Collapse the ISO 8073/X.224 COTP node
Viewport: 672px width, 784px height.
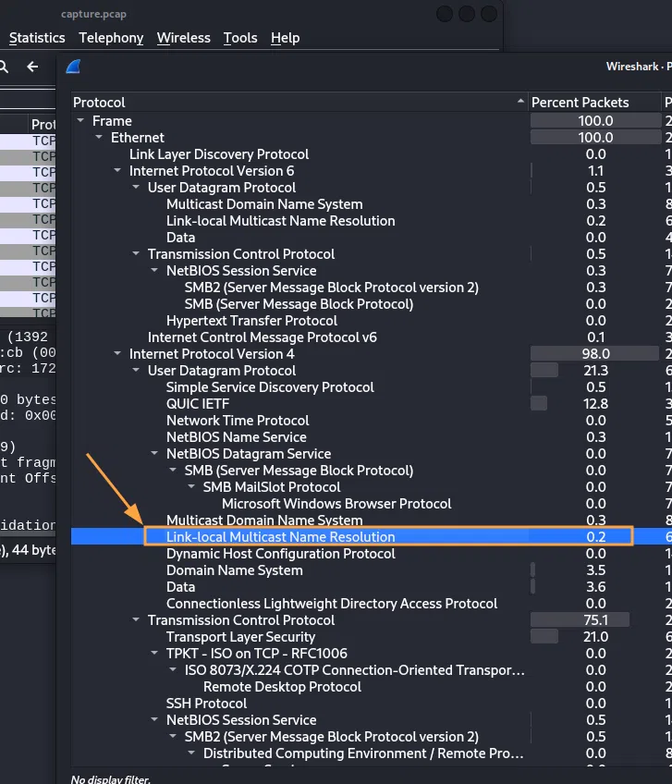[173, 669]
